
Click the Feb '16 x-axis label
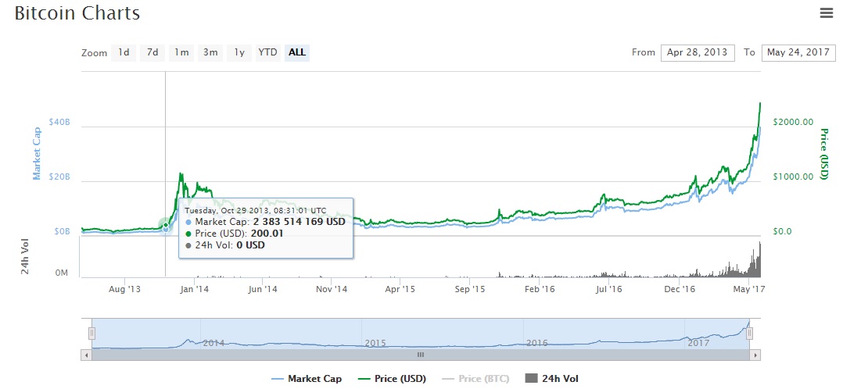pyautogui.click(x=540, y=289)
